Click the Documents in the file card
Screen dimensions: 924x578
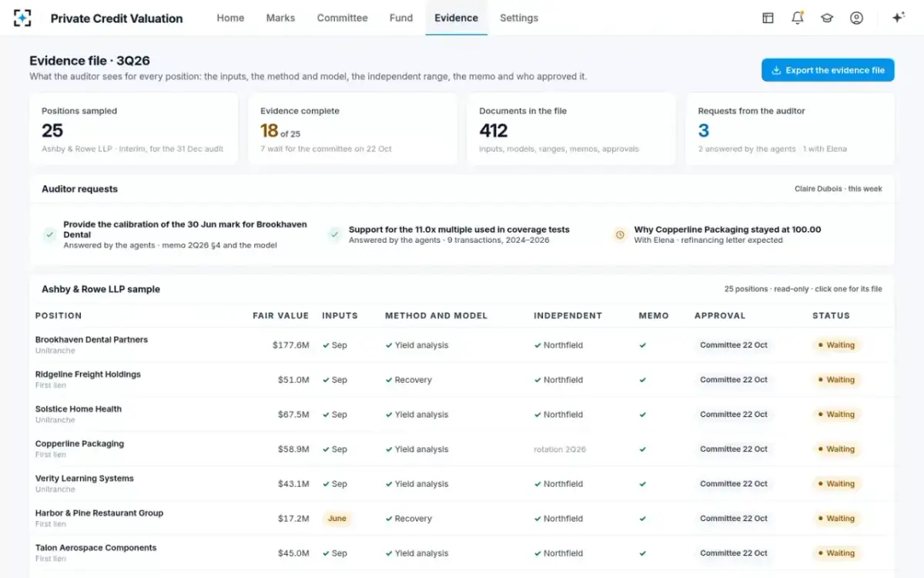tap(571, 129)
